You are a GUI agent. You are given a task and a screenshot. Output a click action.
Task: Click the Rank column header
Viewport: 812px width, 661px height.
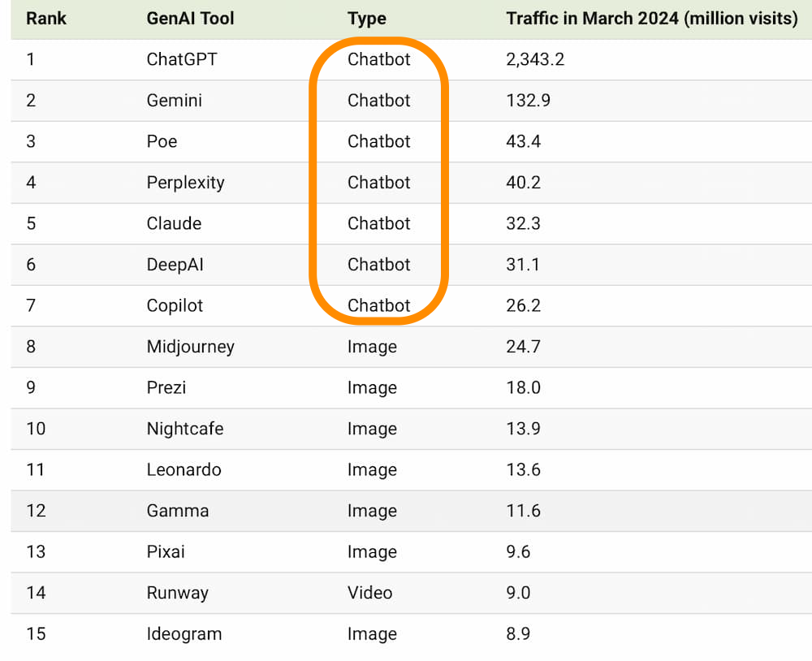[x=46, y=19]
